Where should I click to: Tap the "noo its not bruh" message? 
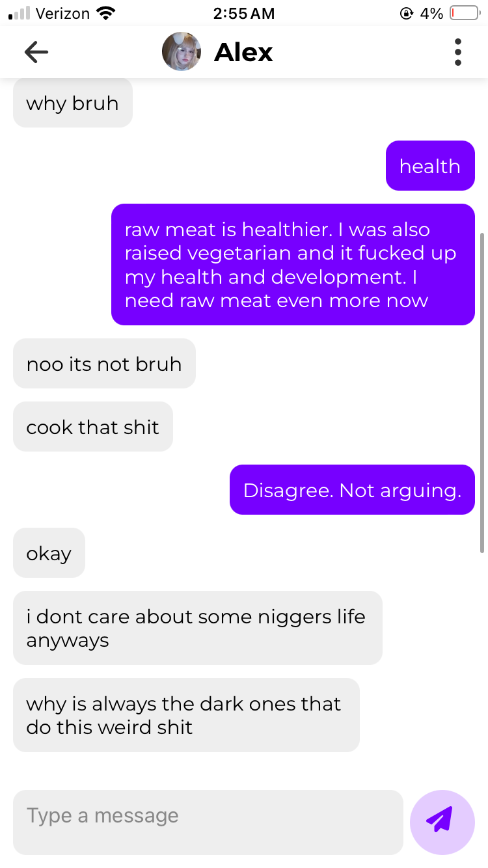point(104,364)
